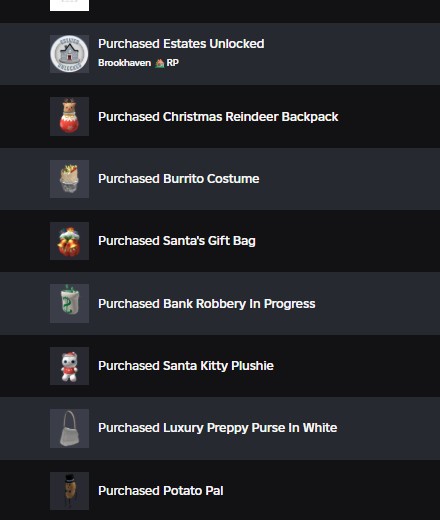The width and height of the screenshot is (440, 520).
Task: Open the Christmas Reindeer Backpack thumbnail
Action: [69, 116]
